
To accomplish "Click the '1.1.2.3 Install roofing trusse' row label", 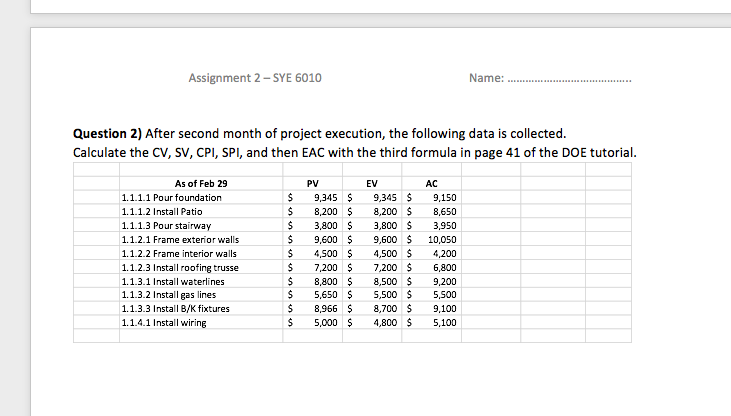I will [180, 268].
